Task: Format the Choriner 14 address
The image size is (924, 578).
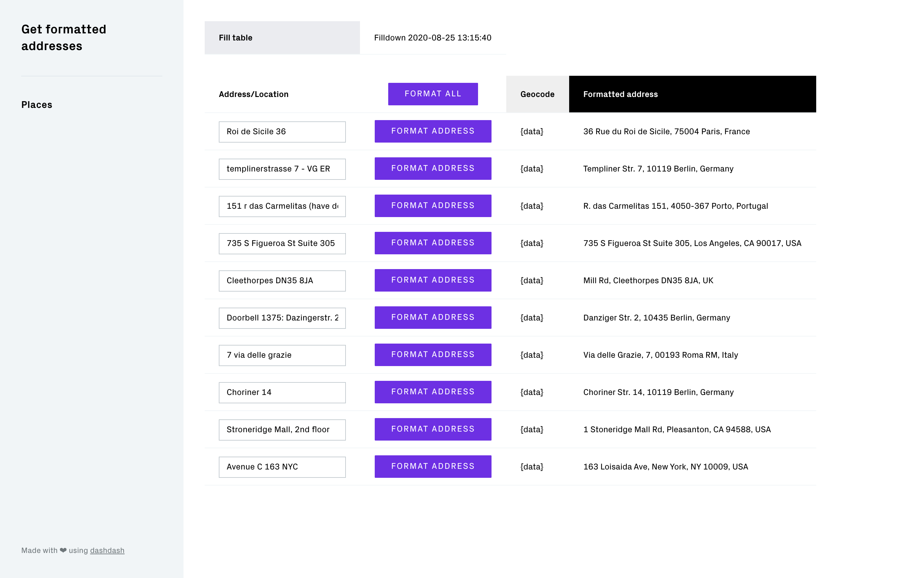Action: [x=432, y=392]
